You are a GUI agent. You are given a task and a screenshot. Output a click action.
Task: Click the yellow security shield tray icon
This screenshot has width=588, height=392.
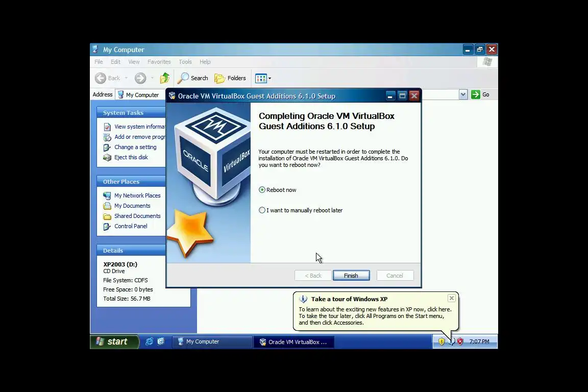(442, 341)
